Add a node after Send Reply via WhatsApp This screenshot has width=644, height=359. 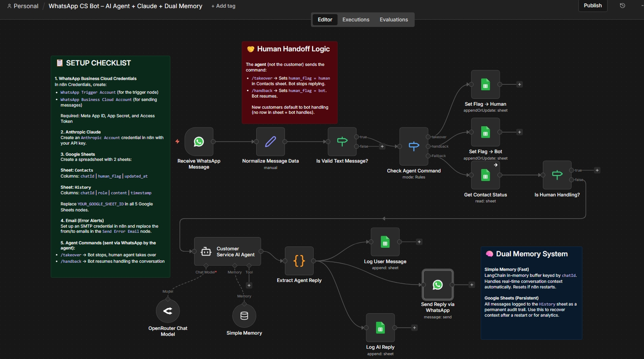pyautogui.click(x=472, y=285)
